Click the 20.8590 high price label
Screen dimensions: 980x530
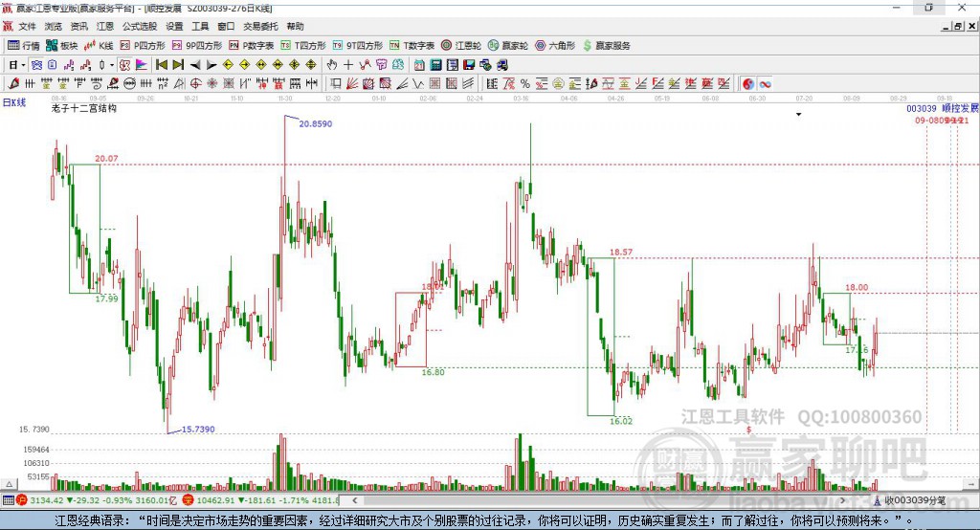316,123
